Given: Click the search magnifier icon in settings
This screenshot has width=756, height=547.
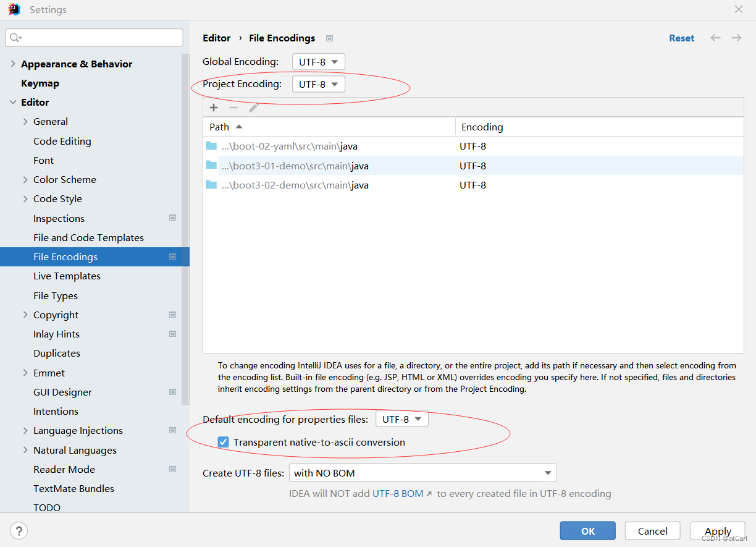Looking at the screenshot, I should [15, 38].
